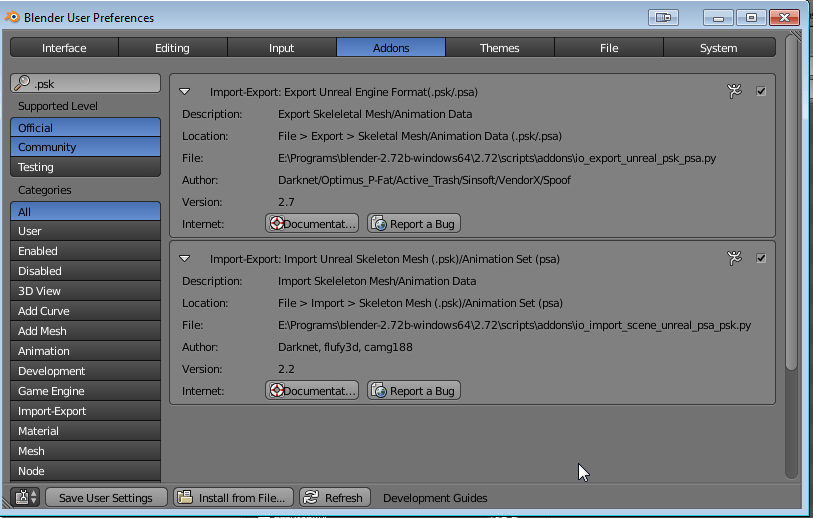
Task: Select the Material category
Action: click(x=86, y=431)
